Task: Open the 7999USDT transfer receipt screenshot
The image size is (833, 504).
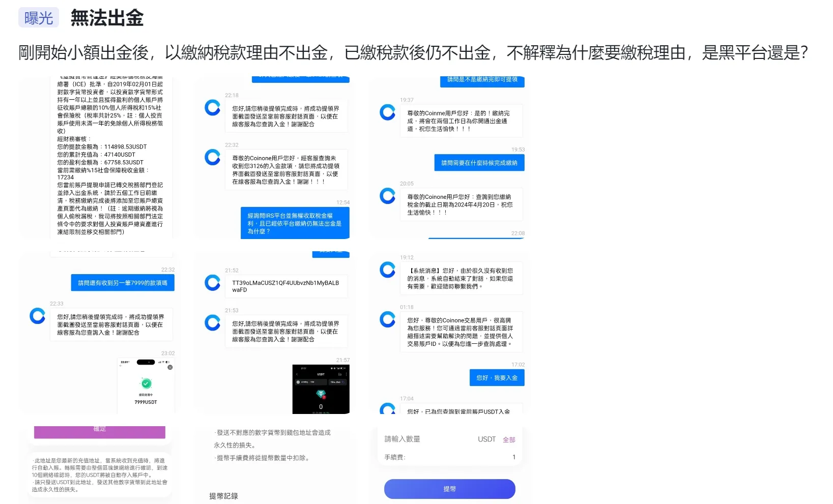Action: click(x=146, y=385)
